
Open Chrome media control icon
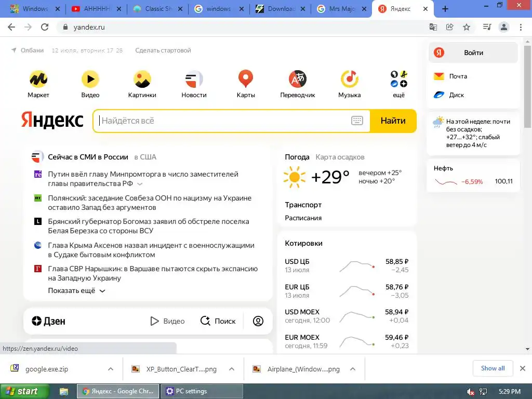tap(487, 27)
